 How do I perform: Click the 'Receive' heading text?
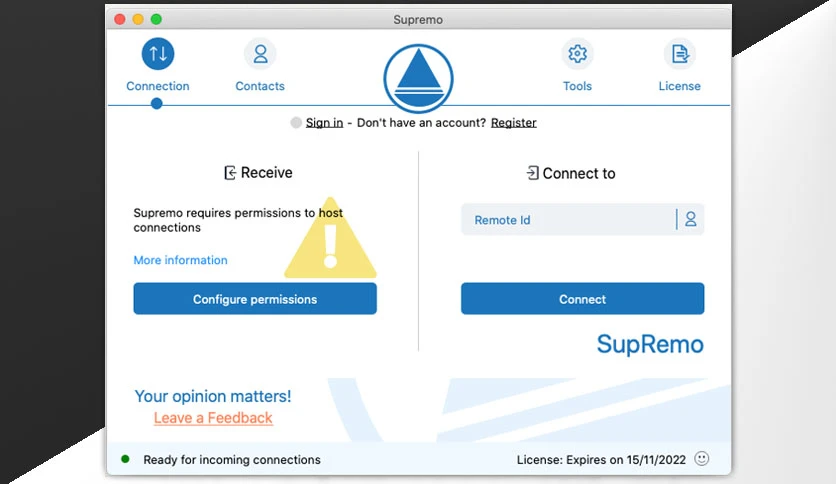coord(267,173)
